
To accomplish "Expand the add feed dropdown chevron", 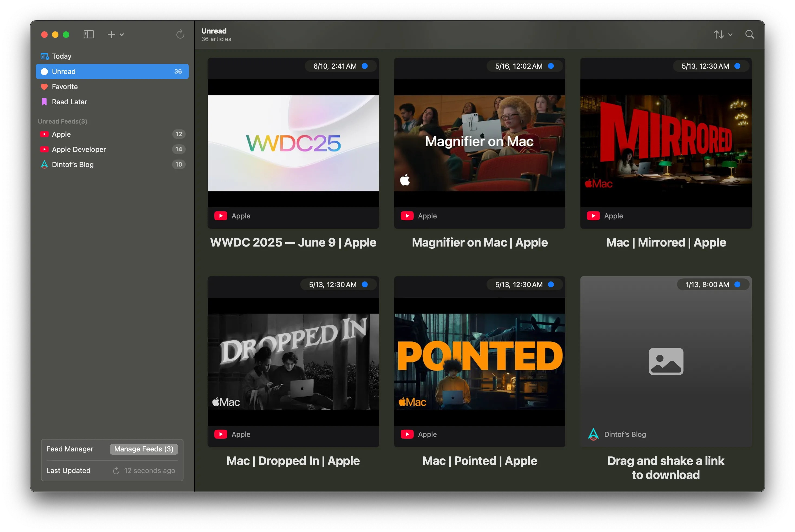I will point(122,35).
